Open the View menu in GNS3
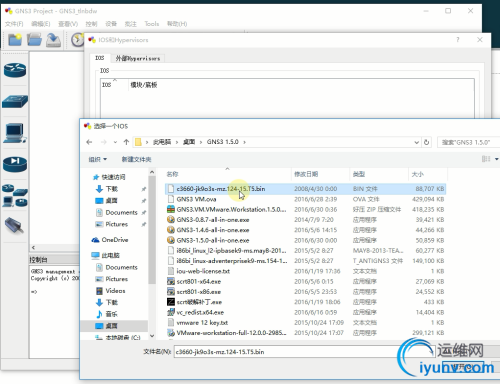Screen dimensions: 500x384 68,24
